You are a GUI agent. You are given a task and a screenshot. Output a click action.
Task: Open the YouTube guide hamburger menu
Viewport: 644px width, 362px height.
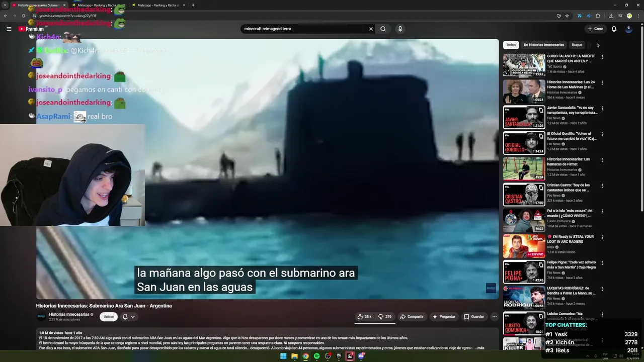pyautogui.click(x=9, y=29)
